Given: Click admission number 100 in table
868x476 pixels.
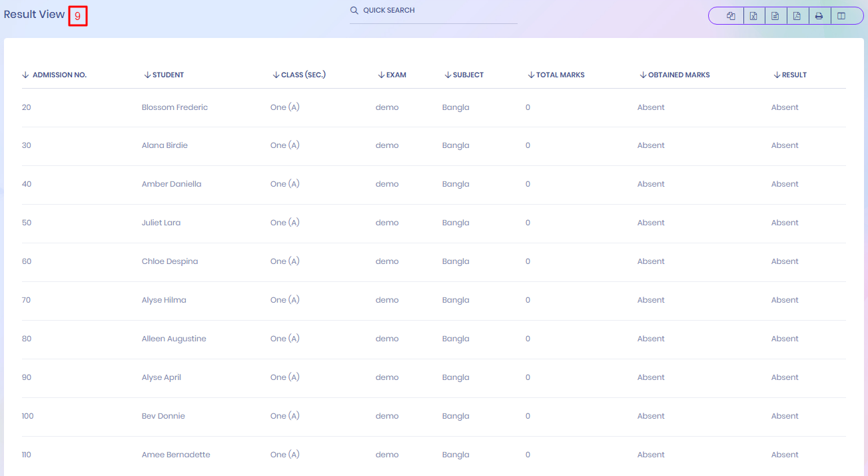Looking at the screenshot, I should click(27, 416).
